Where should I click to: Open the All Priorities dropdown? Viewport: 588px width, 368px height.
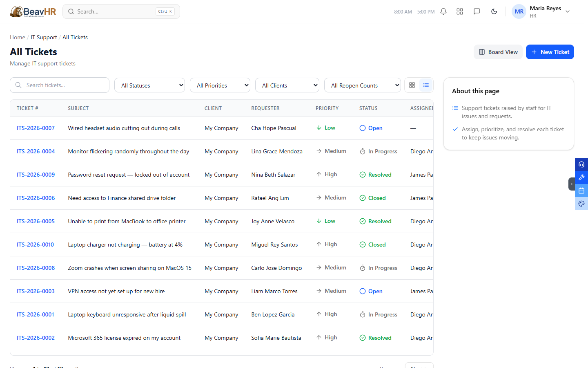(x=220, y=85)
